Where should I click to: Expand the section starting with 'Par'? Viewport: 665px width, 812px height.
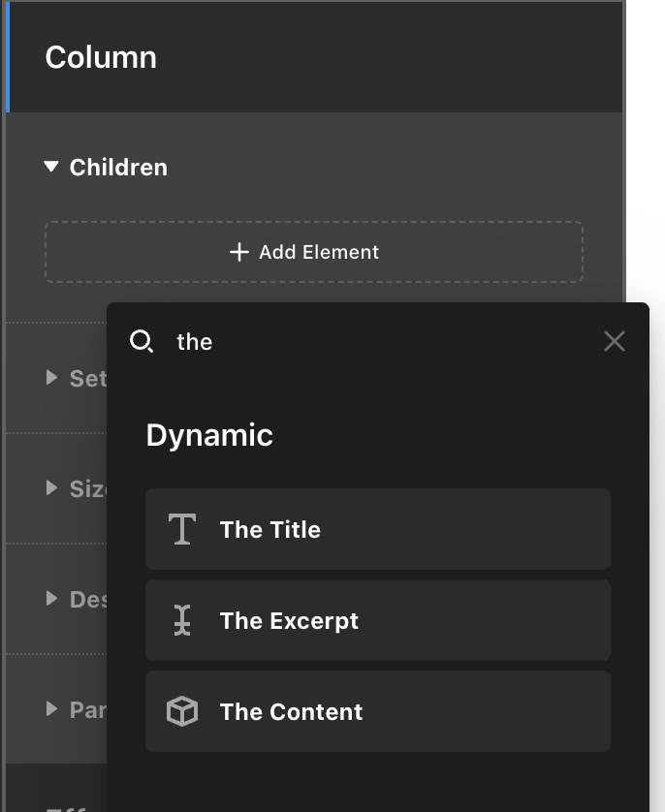click(52, 709)
